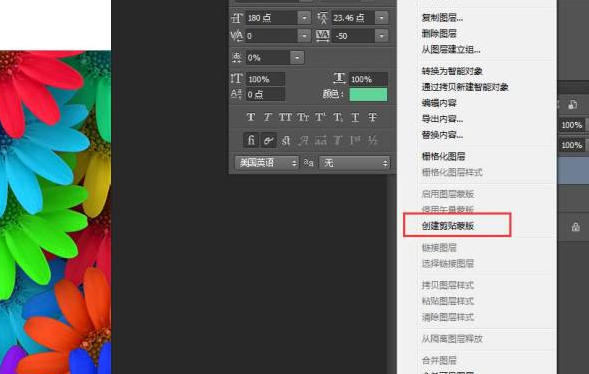
Task: Click the tsume icon beside the 0% field
Action: coord(237,57)
